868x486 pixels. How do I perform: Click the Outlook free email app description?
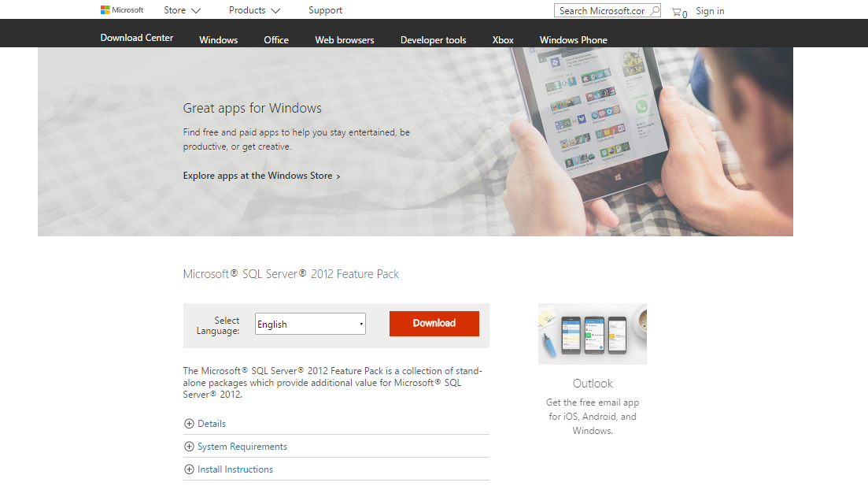click(593, 417)
